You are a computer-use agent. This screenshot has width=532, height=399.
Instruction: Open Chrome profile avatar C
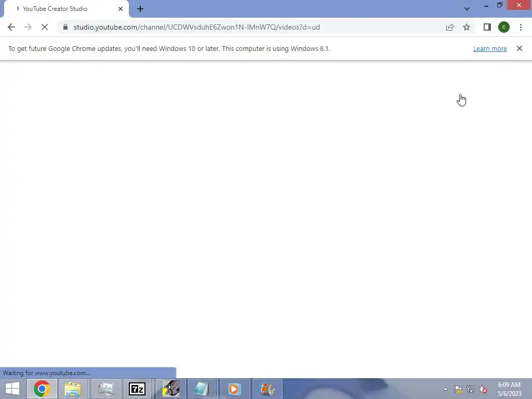point(504,27)
